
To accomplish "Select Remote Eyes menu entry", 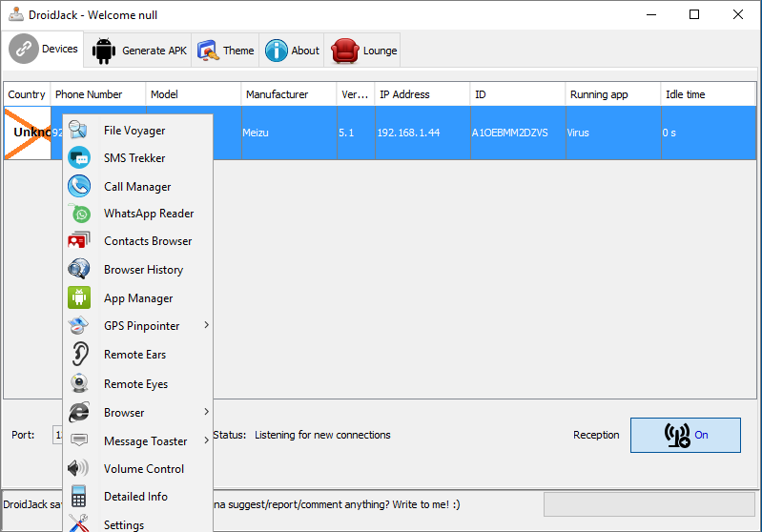I will (138, 384).
